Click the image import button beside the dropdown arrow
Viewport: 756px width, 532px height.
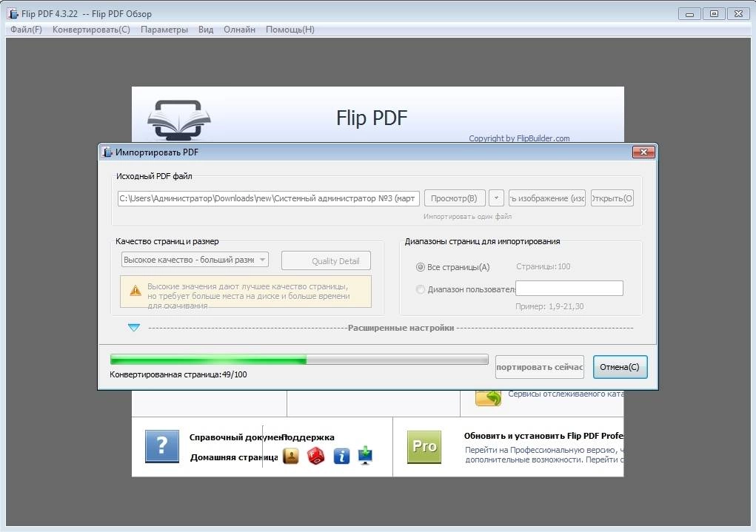546,198
